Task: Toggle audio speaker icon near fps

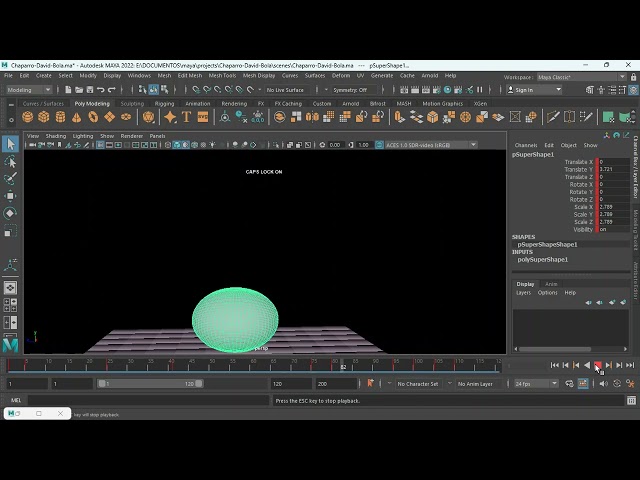Action: click(604, 384)
